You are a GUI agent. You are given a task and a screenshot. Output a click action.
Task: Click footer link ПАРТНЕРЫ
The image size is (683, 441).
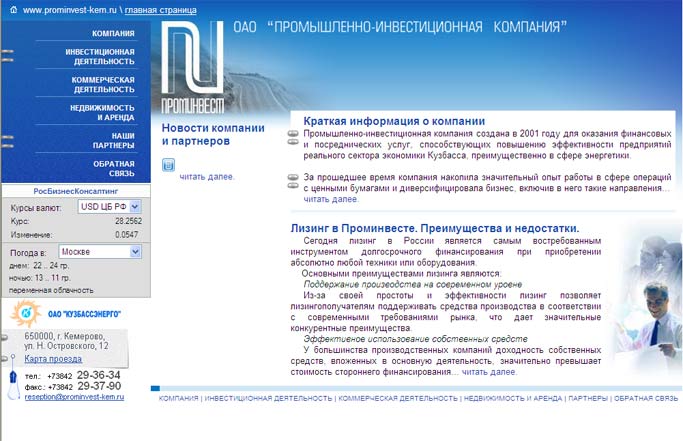point(588,398)
